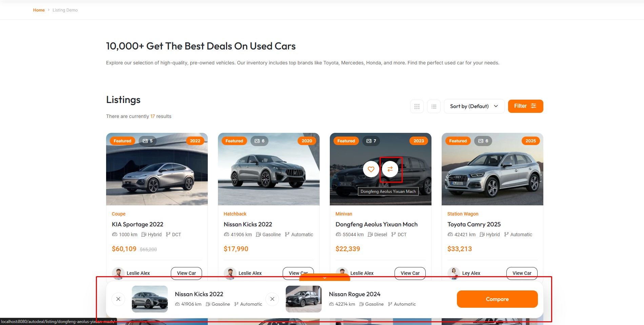Open the Sort by (Default) dropdown
This screenshot has height=325, width=644.
474,106
